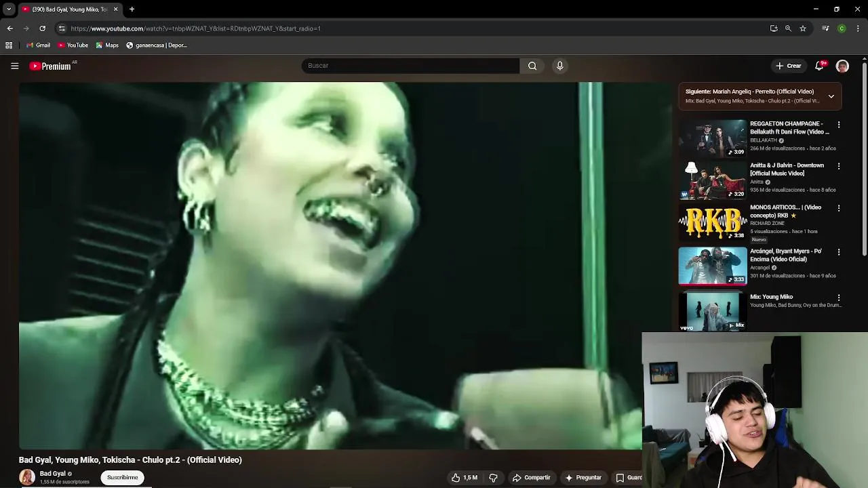
Task: Click the page vertical scrollbar
Action: click(865, 159)
